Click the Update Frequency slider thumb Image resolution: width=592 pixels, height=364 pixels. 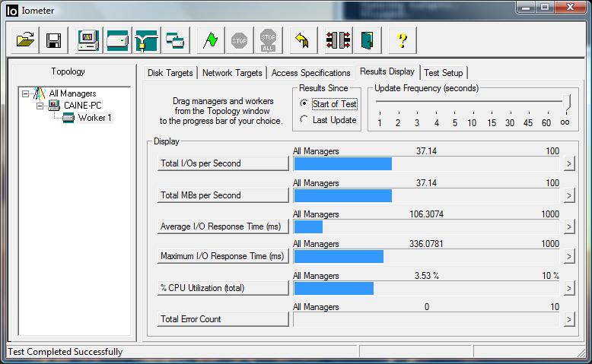566,103
